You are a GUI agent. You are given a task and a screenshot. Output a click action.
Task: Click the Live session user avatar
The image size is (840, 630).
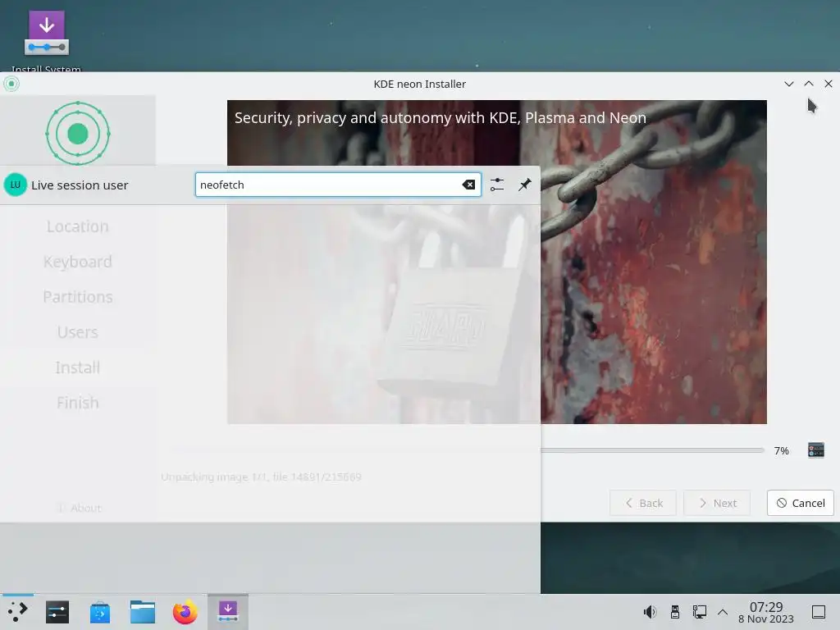pyautogui.click(x=15, y=185)
